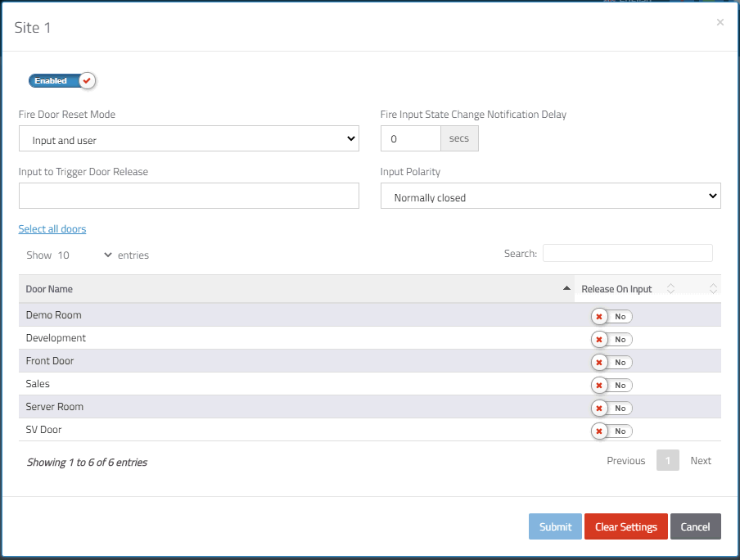Open the Fire Door Reset Mode dropdown
The width and height of the screenshot is (740, 560).
(189, 138)
